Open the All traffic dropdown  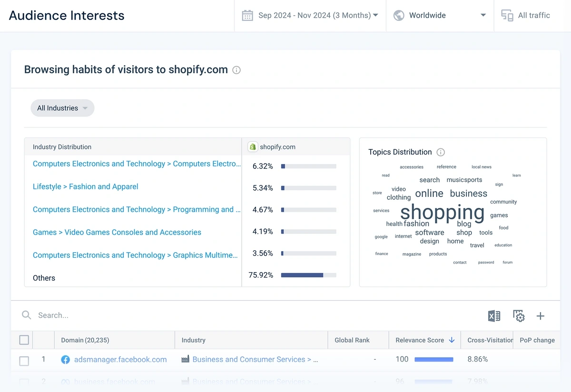[x=532, y=16]
